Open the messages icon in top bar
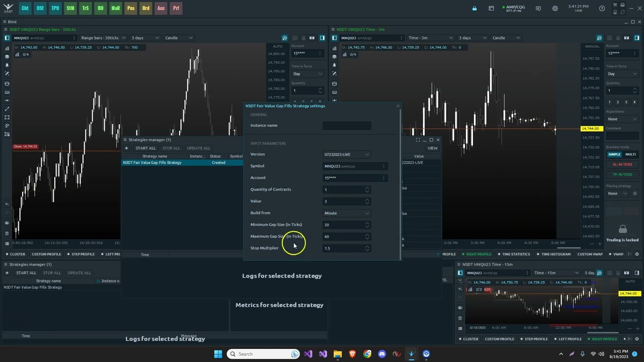This screenshot has width=644, height=362. 538,8
